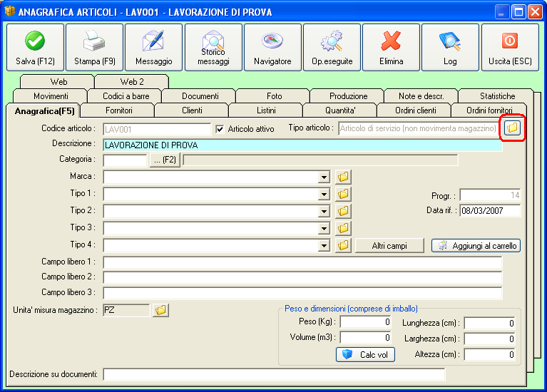Open Op.eseguite gears button
The image size is (547, 392).
click(332, 48)
